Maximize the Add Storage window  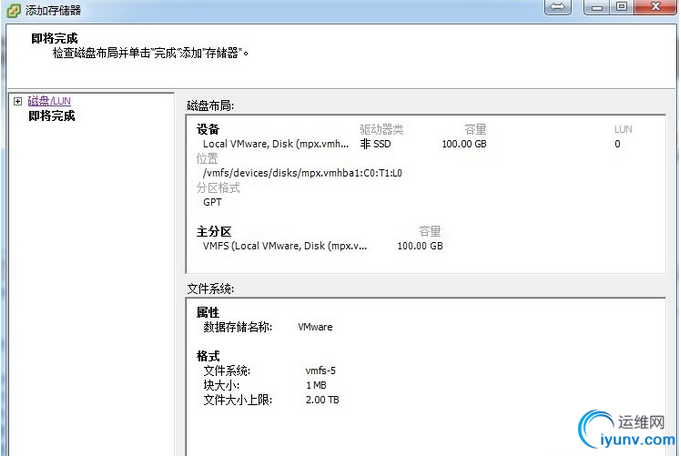click(622, 7)
